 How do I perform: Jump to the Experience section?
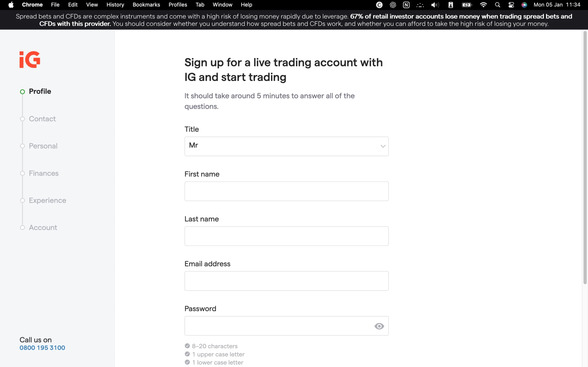(22, 200)
